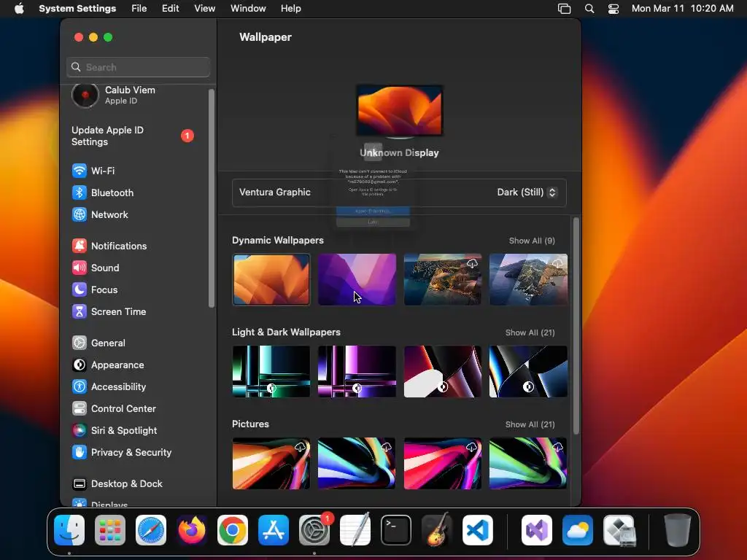Open the Edit menu
The width and height of the screenshot is (747, 560).
click(170, 9)
